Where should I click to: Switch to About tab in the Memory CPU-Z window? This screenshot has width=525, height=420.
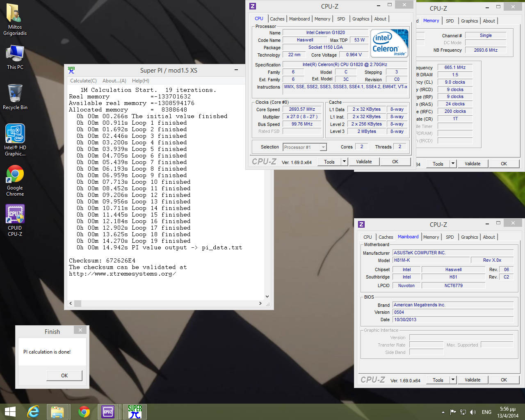489,21
